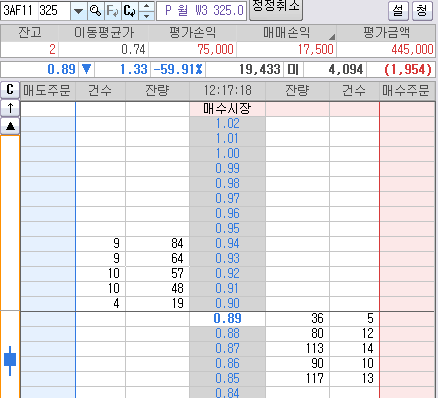Select price 0.91 in the ladder

coord(227,289)
